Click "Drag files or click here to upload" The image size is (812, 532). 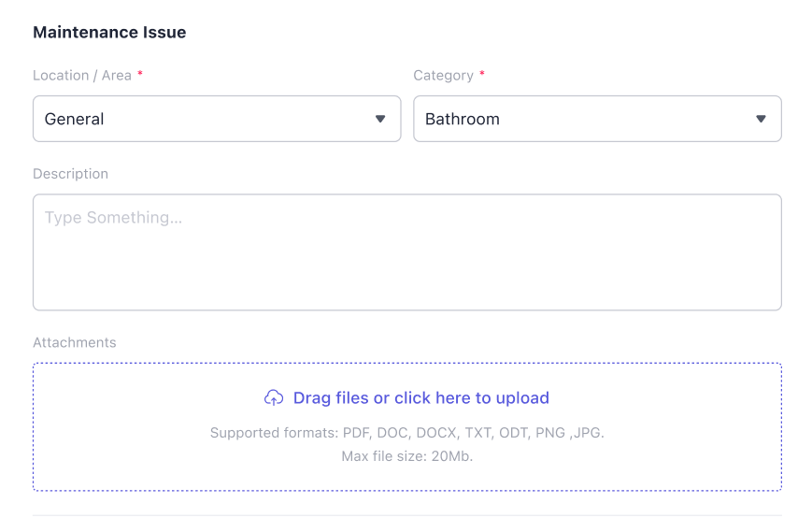[x=420, y=398]
